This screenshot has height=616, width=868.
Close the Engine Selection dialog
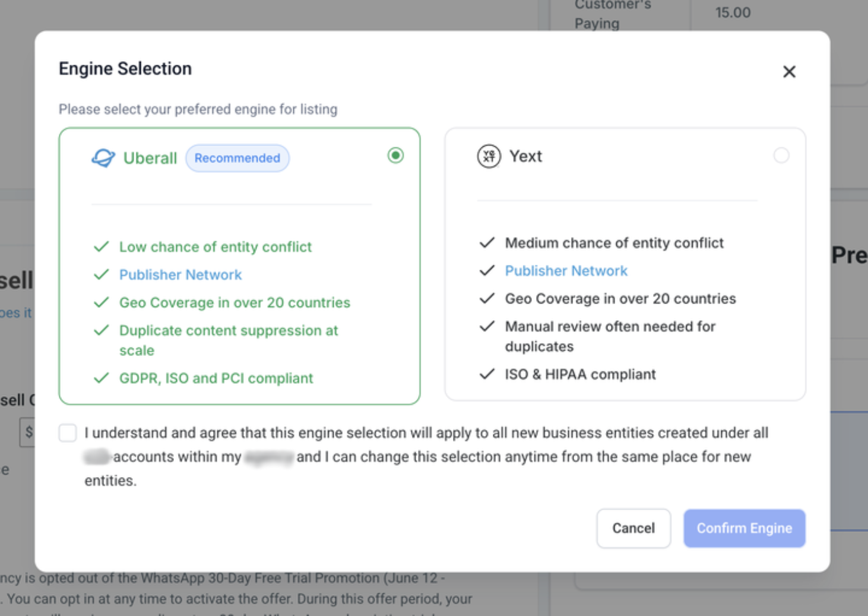[789, 72]
